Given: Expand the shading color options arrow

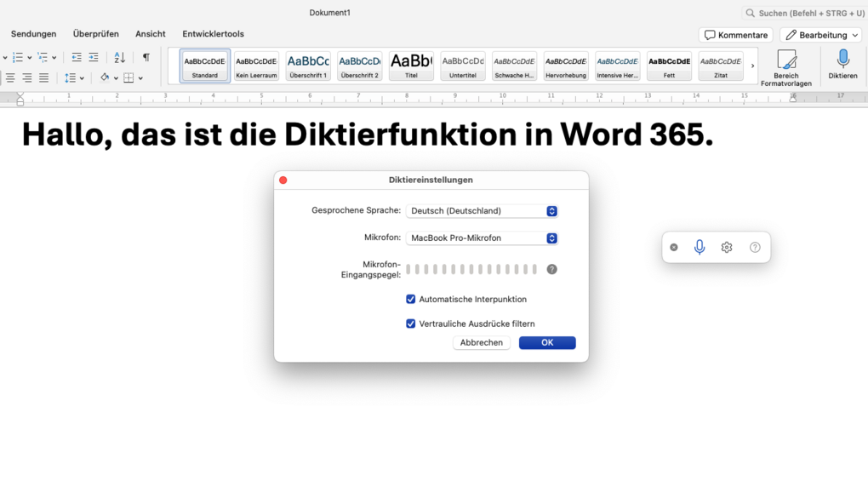Looking at the screenshot, I should 116,78.
